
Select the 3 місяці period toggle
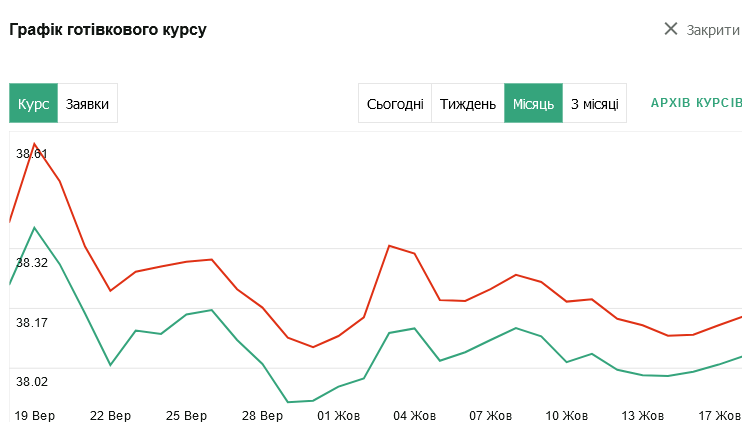(594, 103)
